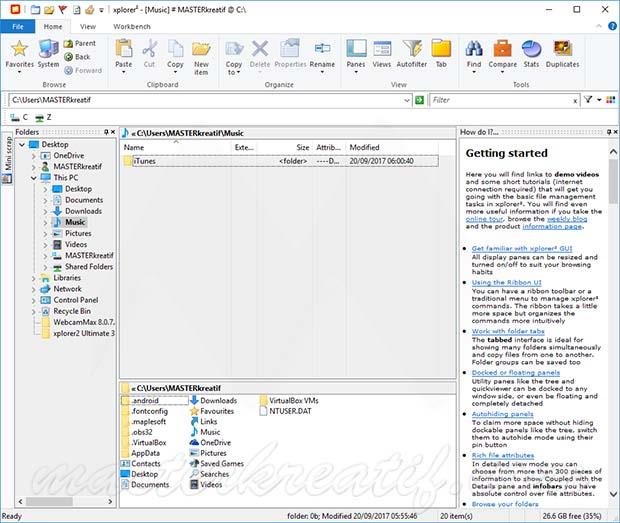This screenshot has width=620, height=523.
Task: Expand the Libraries tree node
Action: click(x=34, y=278)
